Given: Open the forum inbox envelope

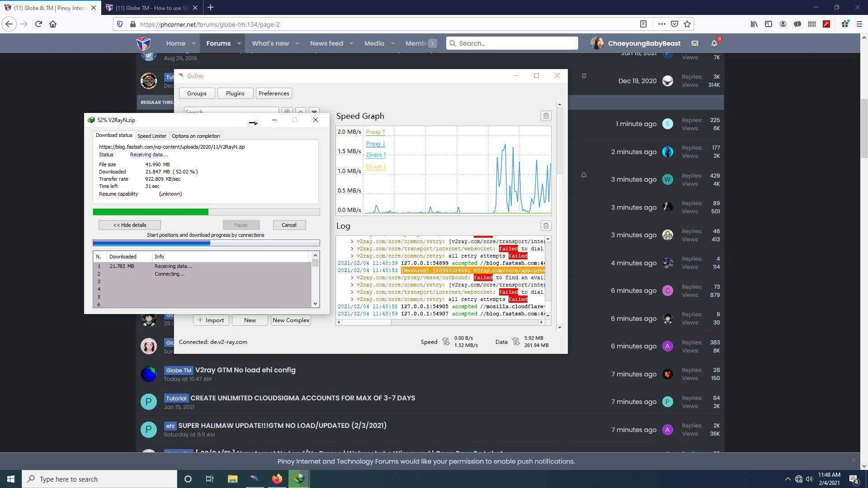Looking at the screenshot, I should click(695, 43).
